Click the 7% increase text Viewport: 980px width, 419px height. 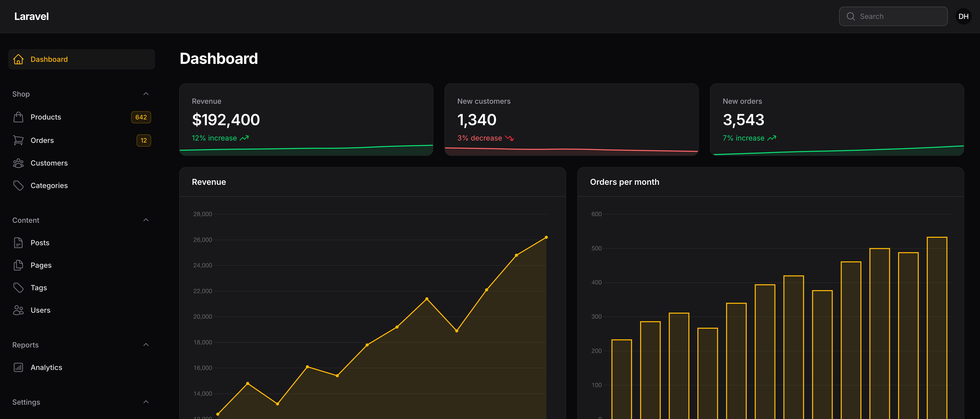[743, 138]
